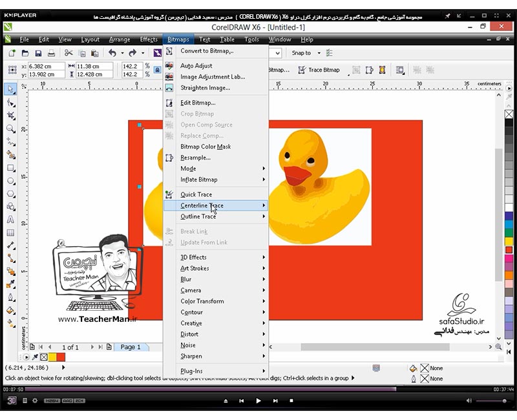Select the Ellipse tool in toolbox
517x420 pixels.
pyautogui.click(x=10, y=181)
